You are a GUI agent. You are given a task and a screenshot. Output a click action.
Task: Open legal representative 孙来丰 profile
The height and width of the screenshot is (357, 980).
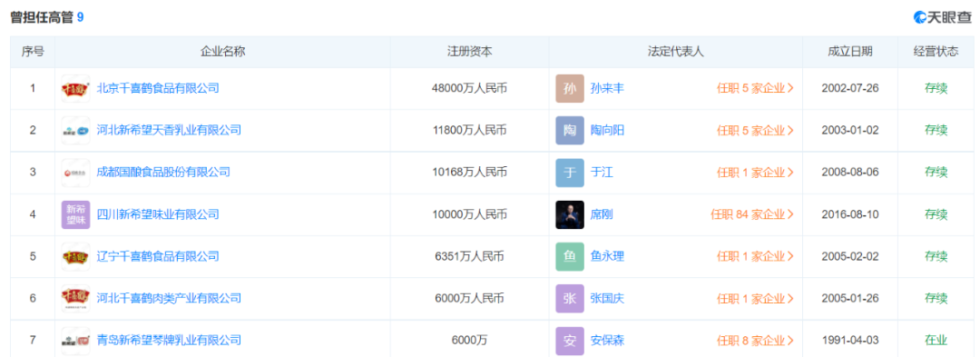coord(607,89)
